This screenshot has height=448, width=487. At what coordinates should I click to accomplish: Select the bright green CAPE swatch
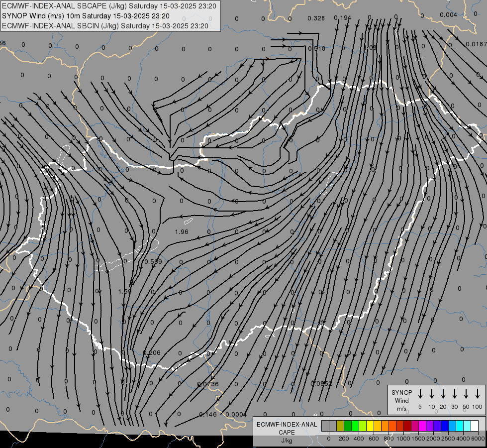pyautogui.click(x=355, y=426)
